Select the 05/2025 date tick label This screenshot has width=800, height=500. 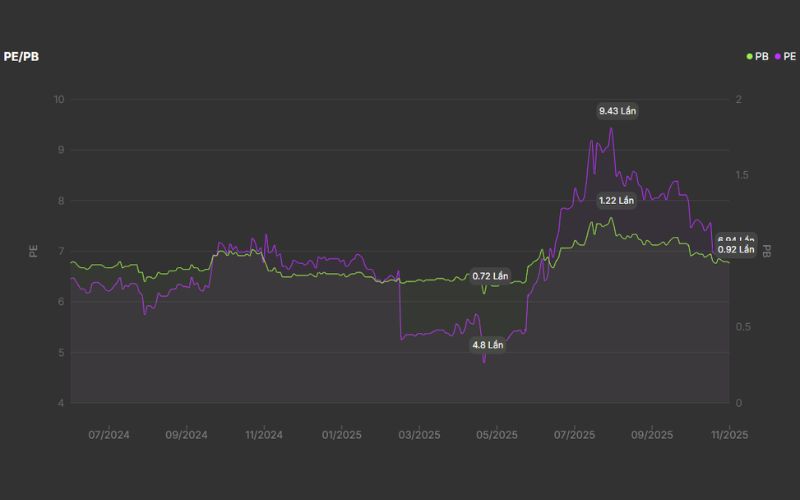coord(496,435)
